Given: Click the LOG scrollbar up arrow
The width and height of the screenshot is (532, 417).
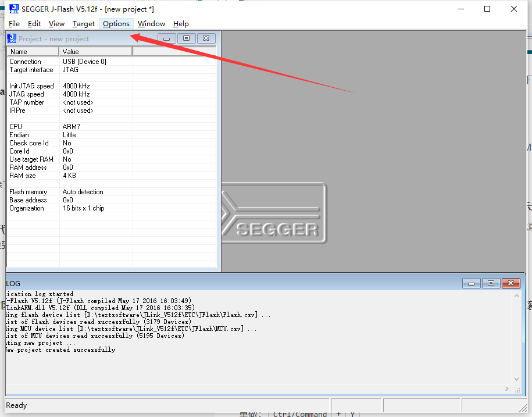Looking at the screenshot, I should [x=516, y=295].
